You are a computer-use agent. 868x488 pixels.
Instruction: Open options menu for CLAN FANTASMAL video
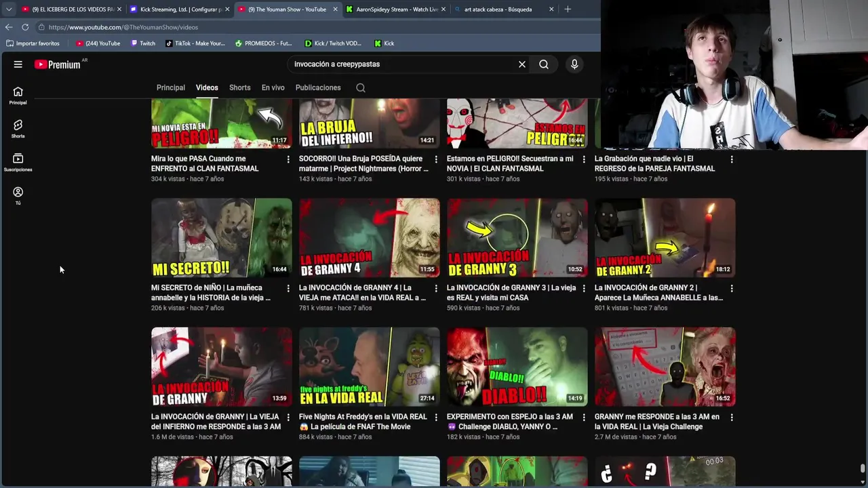coord(288,159)
